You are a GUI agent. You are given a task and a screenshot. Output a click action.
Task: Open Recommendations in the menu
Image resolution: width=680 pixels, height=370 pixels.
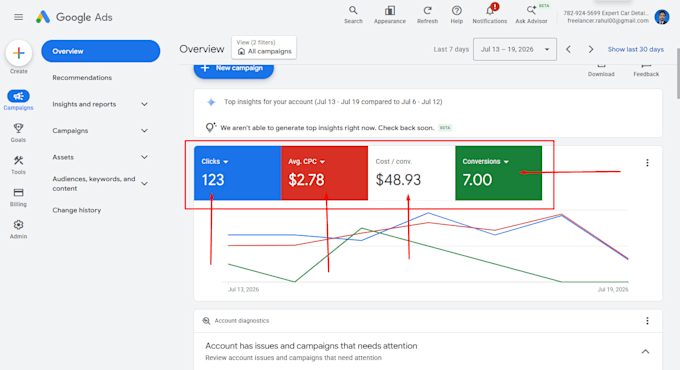pos(82,78)
